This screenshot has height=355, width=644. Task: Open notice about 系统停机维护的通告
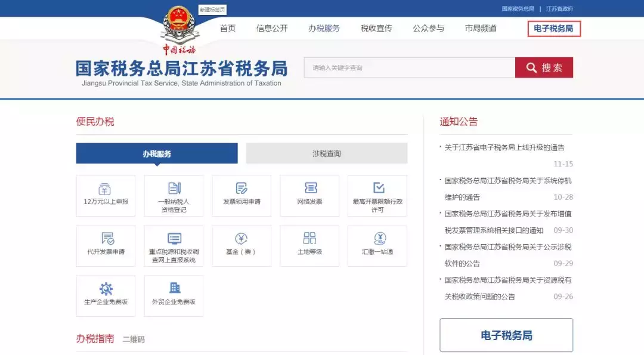507,189
